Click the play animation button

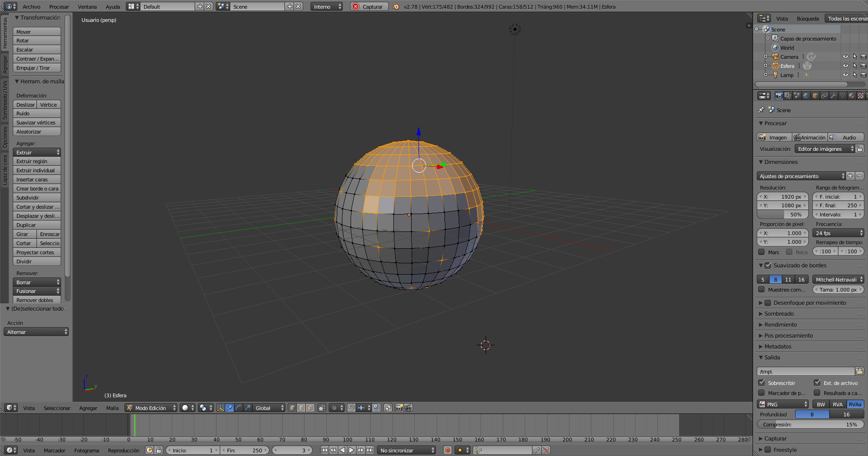pyautogui.click(x=351, y=450)
